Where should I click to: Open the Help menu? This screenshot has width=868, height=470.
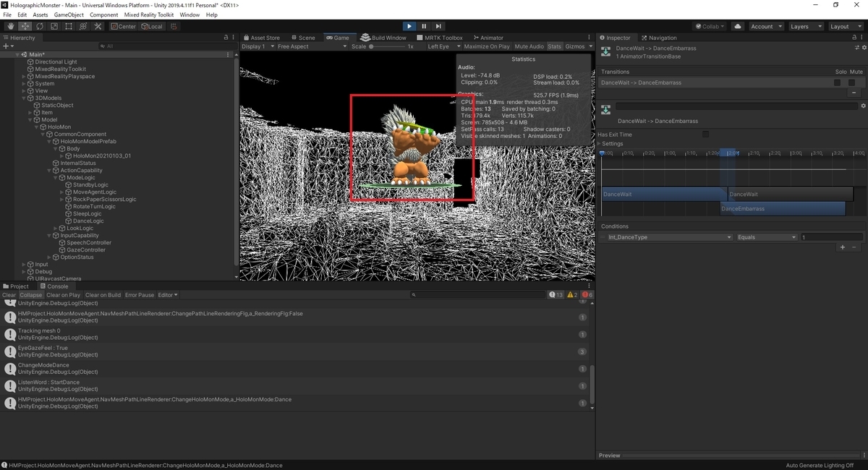click(211, 14)
